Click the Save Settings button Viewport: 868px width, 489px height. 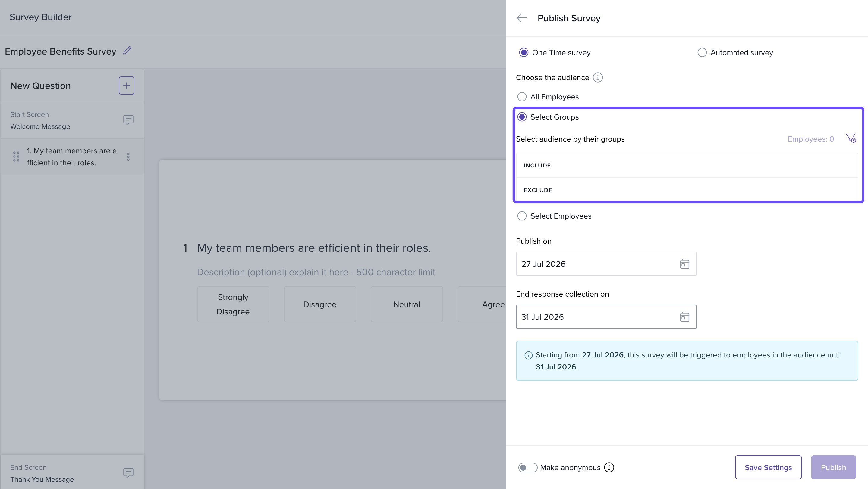[768, 467]
